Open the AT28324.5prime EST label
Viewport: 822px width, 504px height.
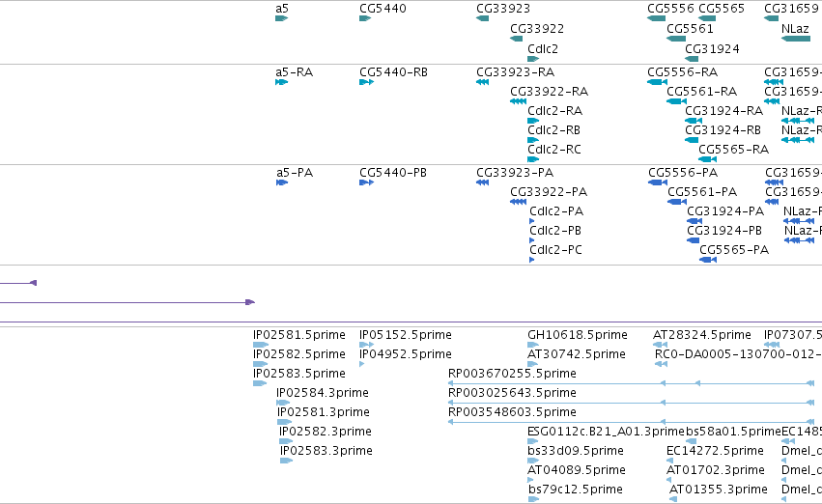[702, 335]
